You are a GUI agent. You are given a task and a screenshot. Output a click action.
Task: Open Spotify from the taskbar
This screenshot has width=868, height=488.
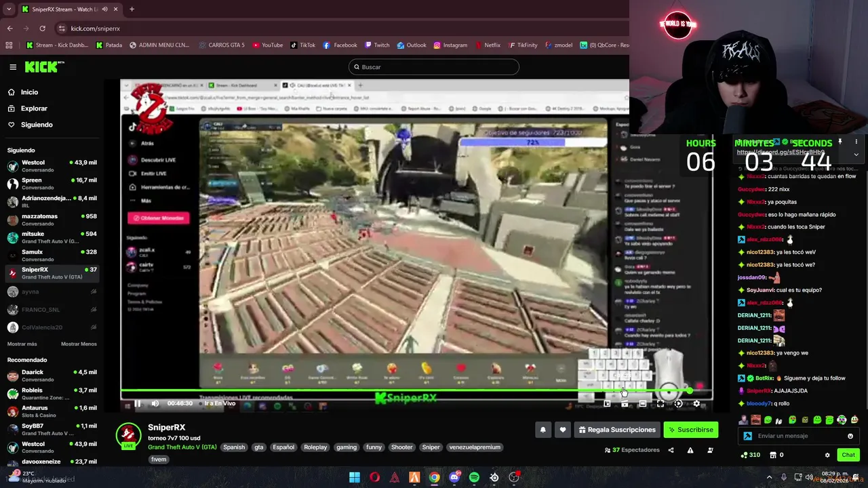click(474, 477)
